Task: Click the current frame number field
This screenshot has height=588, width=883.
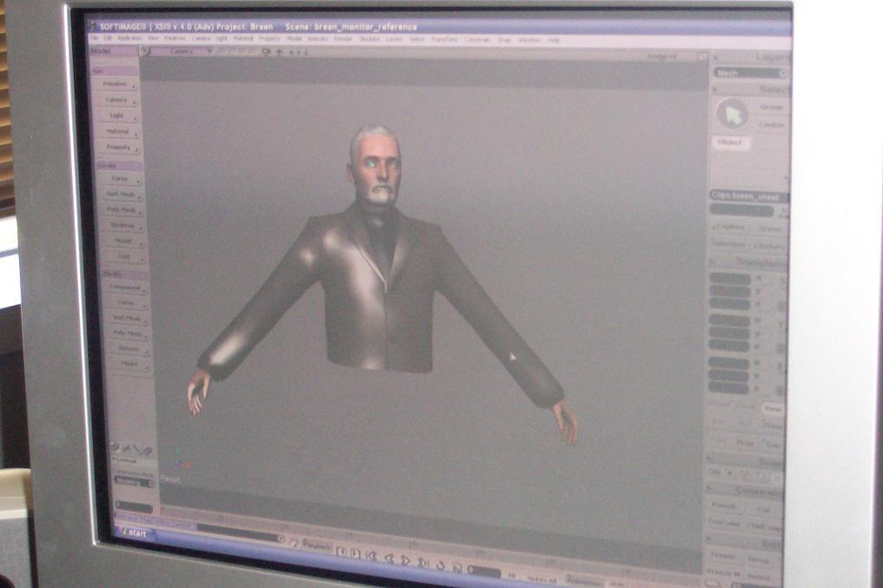Action: point(484,571)
